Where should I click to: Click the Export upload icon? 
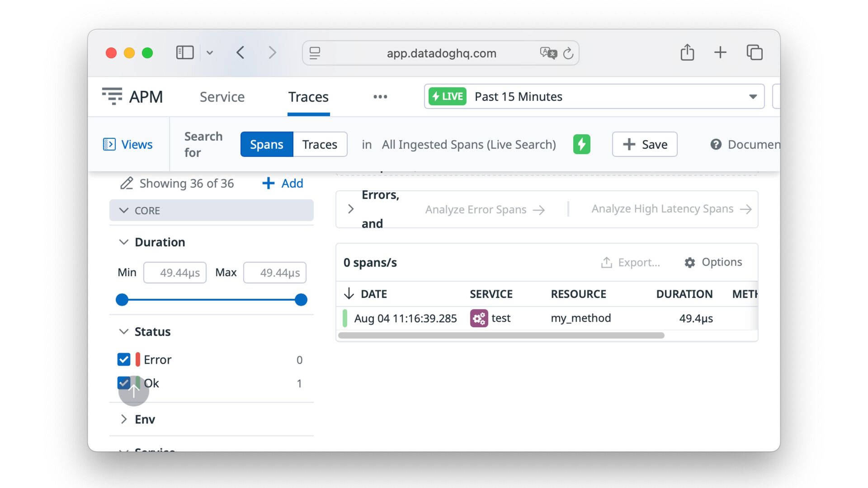(606, 263)
